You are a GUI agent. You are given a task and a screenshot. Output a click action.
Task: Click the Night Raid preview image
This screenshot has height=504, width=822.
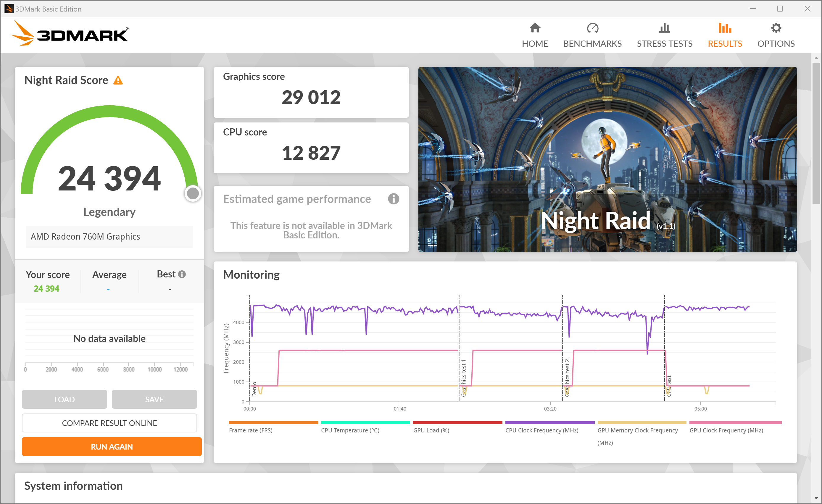(607, 159)
